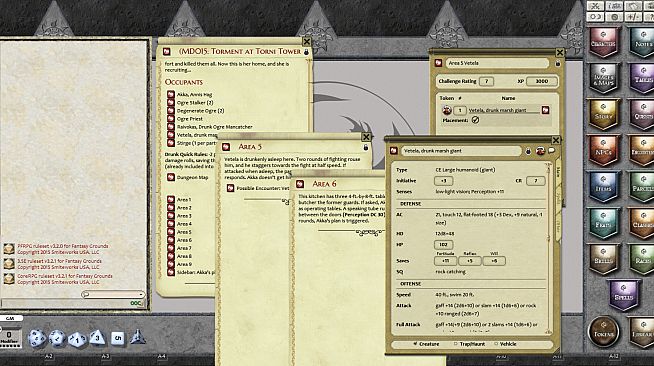This screenshot has width=654, height=366.
Task: Open NPC link icon beside Vetela encounter row
Action: (545, 110)
